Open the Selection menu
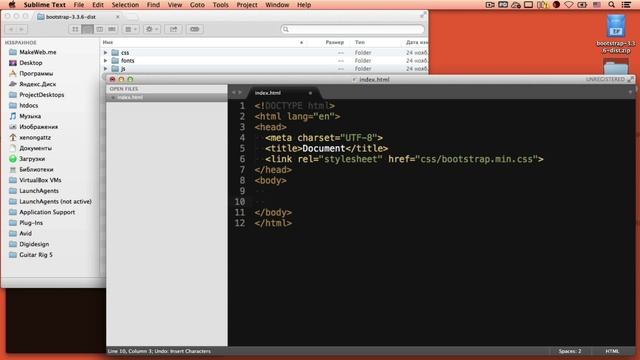The image size is (640, 360). point(125,5)
